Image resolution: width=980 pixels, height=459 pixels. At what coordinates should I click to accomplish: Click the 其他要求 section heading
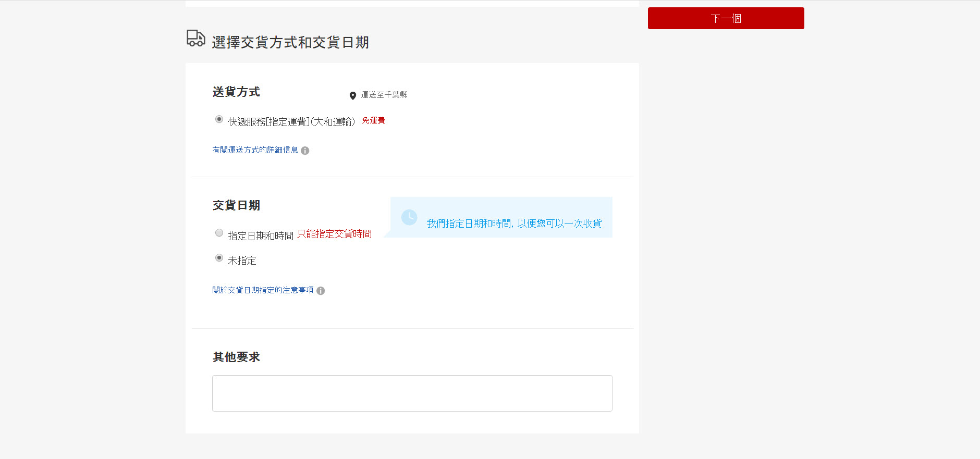236,357
